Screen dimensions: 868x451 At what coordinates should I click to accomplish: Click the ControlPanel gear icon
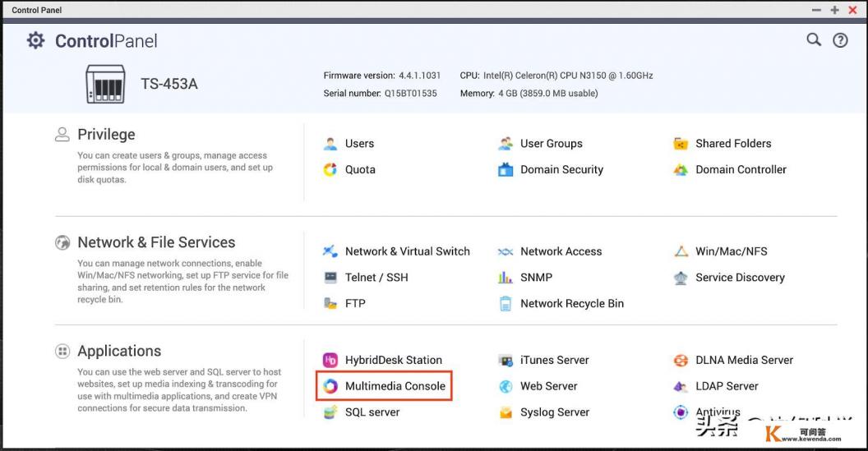[36, 40]
